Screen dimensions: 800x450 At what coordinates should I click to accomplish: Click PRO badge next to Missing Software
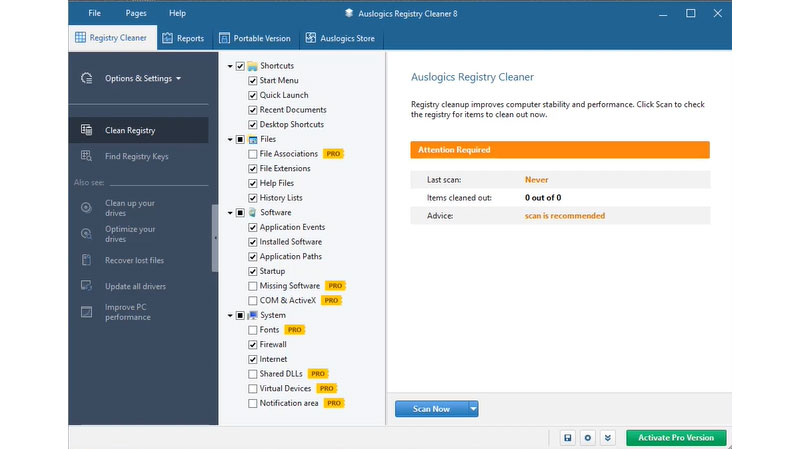click(335, 286)
